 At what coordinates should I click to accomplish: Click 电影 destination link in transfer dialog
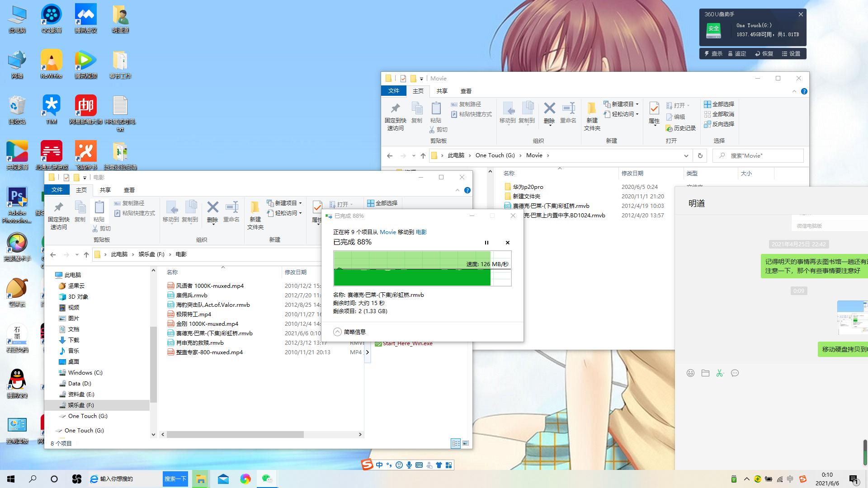[421, 232]
